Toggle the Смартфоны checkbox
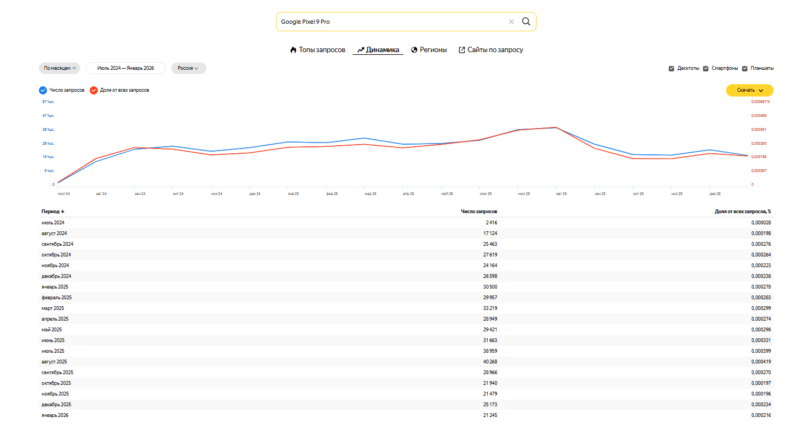 coord(706,68)
